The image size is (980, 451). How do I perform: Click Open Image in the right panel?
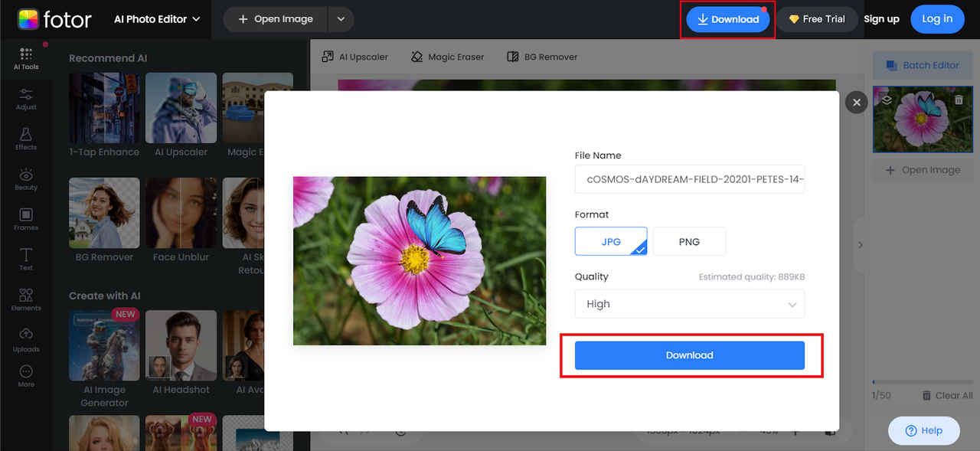pyautogui.click(x=923, y=170)
